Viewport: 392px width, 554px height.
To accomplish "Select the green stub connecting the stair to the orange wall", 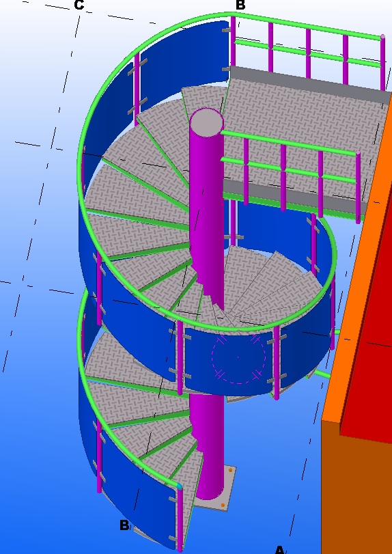I will tap(322, 374).
